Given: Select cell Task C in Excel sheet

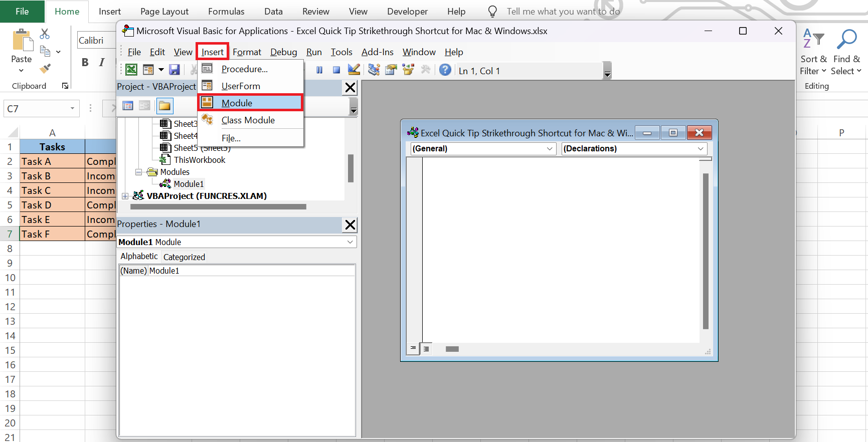Looking at the screenshot, I should [52, 190].
